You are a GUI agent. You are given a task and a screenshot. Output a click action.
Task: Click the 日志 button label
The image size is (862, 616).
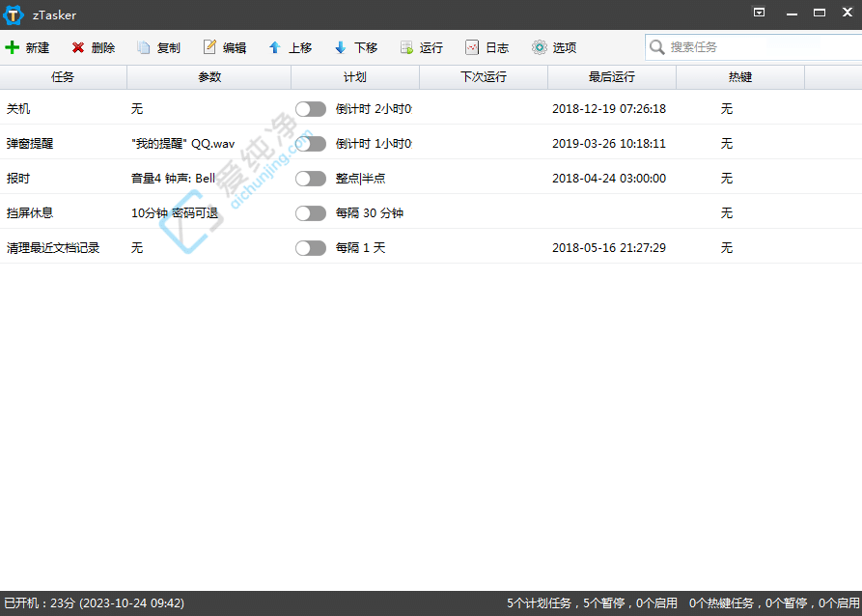click(497, 48)
